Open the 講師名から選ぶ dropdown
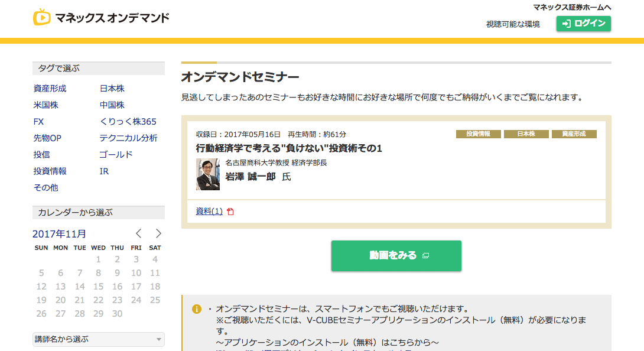Viewport: 644px width, 351px height. [98, 339]
